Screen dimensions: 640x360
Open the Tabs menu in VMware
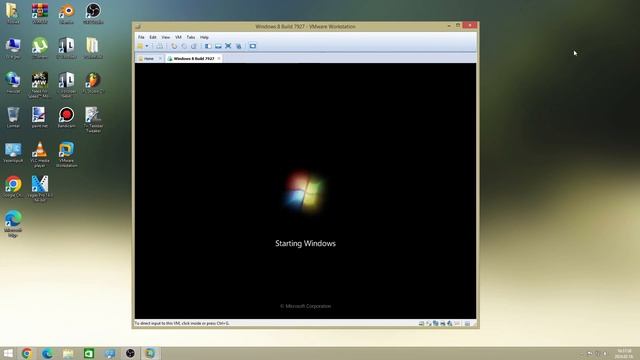click(x=191, y=37)
